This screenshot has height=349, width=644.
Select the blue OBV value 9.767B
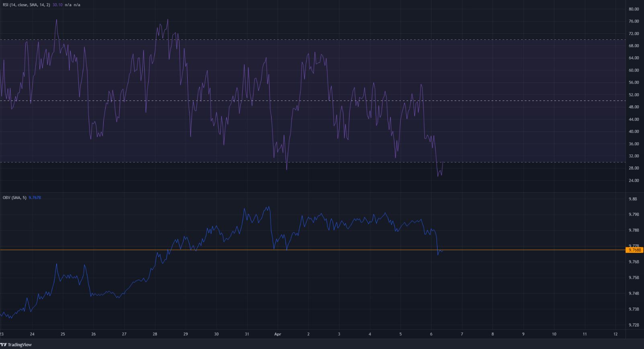tap(35, 197)
